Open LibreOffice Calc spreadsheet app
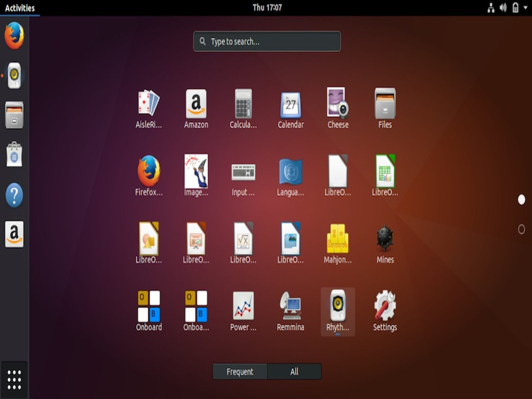 pyautogui.click(x=385, y=172)
